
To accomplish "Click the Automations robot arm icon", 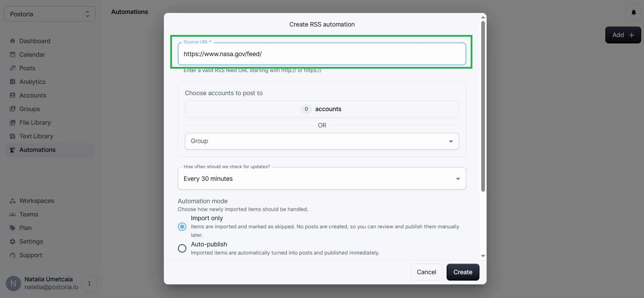I will 13,150.
